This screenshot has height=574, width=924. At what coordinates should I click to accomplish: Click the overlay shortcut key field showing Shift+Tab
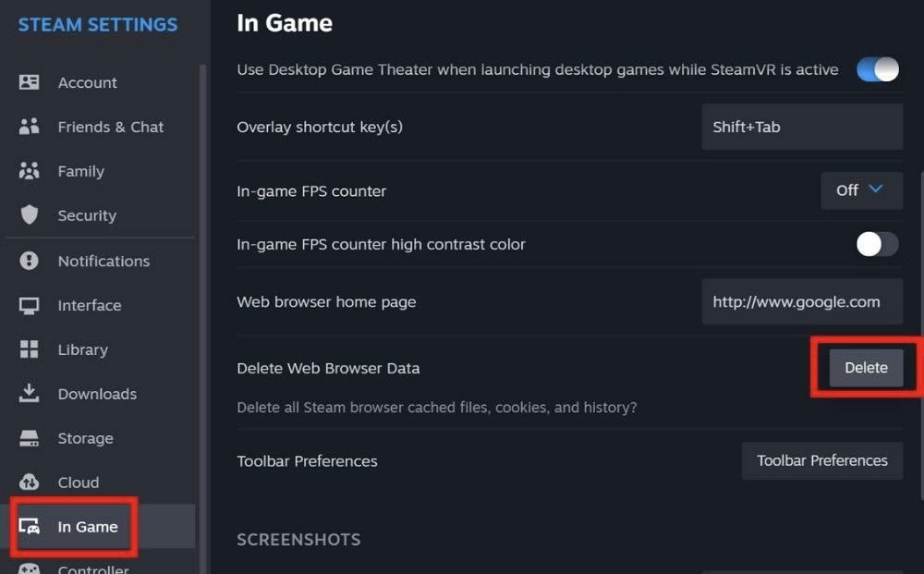pos(802,127)
